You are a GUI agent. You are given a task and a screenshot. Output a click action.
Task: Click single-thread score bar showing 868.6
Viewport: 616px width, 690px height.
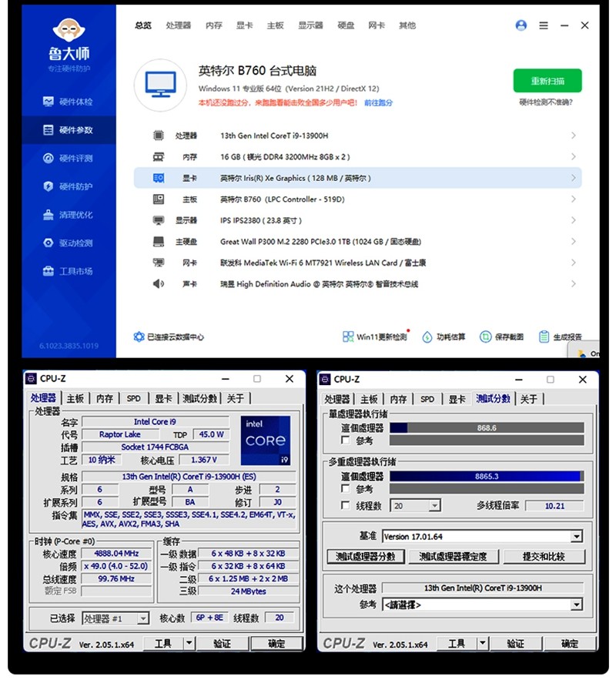coord(487,427)
